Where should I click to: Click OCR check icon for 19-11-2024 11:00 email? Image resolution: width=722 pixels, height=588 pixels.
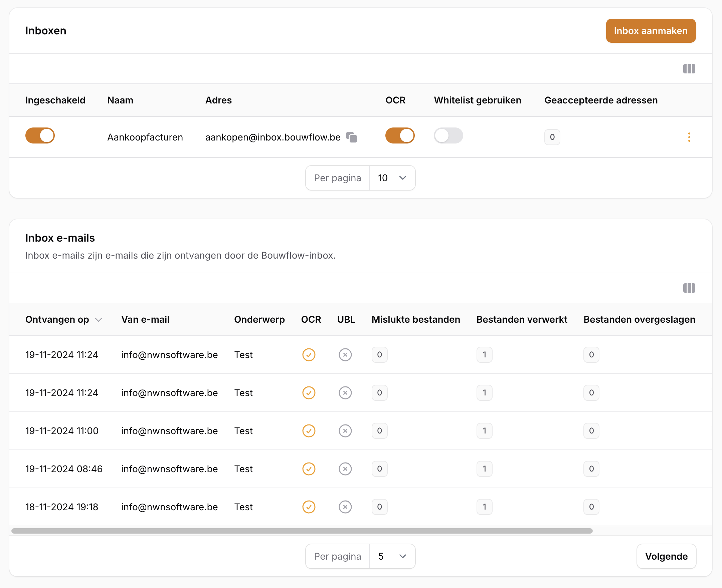pos(309,431)
